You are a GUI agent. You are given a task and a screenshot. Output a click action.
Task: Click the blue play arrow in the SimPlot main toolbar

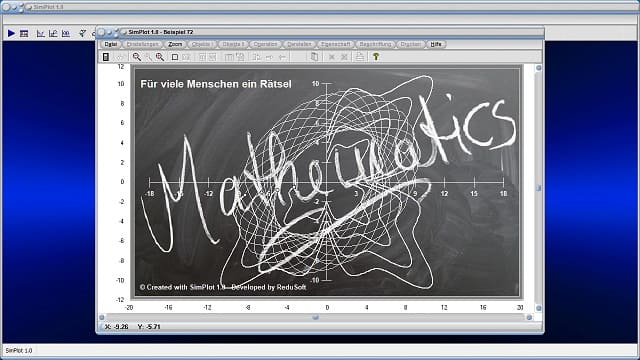[x=11, y=33]
